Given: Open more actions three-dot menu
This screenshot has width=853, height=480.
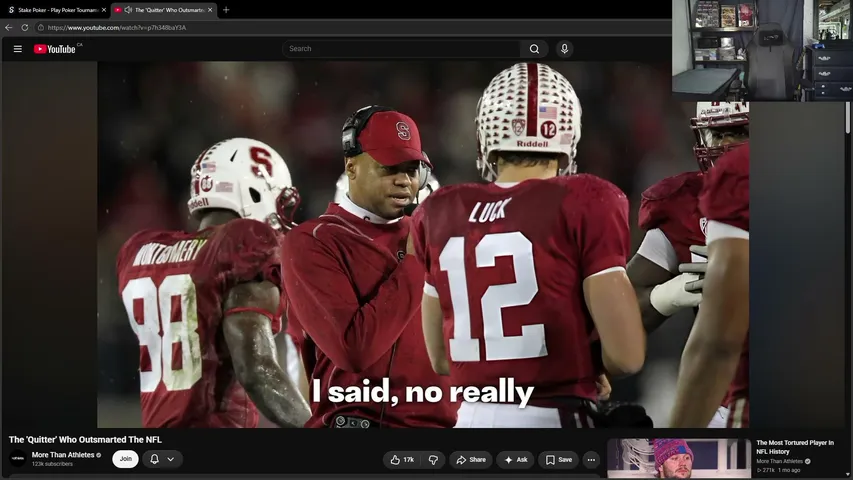Looking at the screenshot, I should pyautogui.click(x=591, y=460).
